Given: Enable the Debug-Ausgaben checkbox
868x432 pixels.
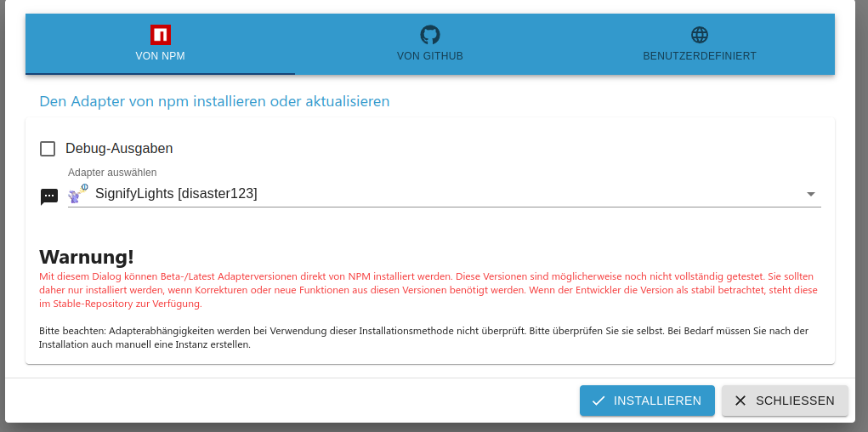Looking at the screenshot, I should [48, 149].
